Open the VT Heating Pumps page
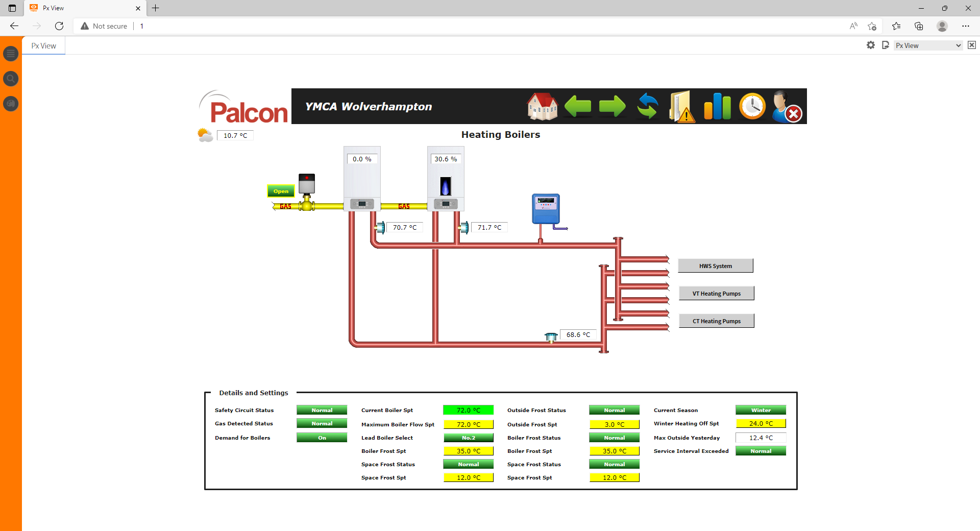Image resolution: width=980 pixels, height=531 pixels. pyautogui.click(x=716, y=294)
